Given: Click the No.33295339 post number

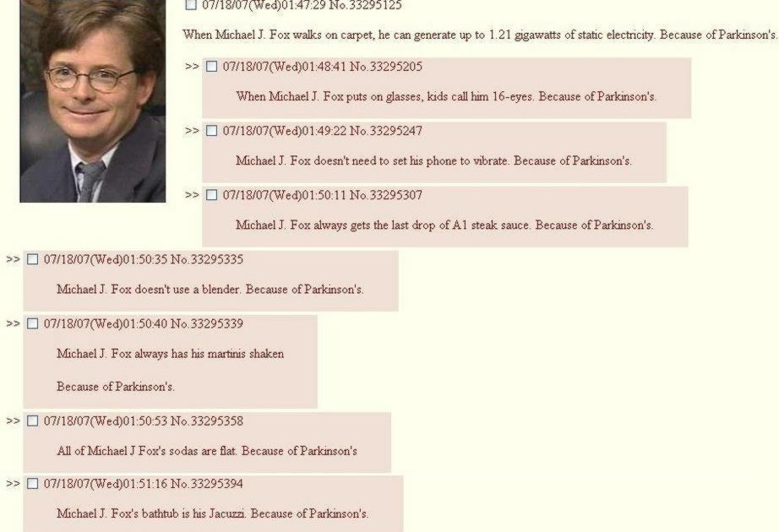Looking at the screenshot, I should coord(207,324).
